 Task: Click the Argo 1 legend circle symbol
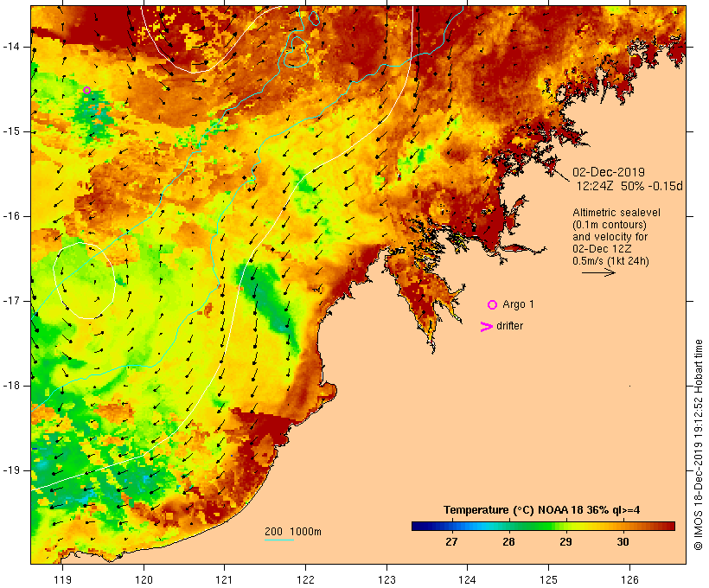493,305
